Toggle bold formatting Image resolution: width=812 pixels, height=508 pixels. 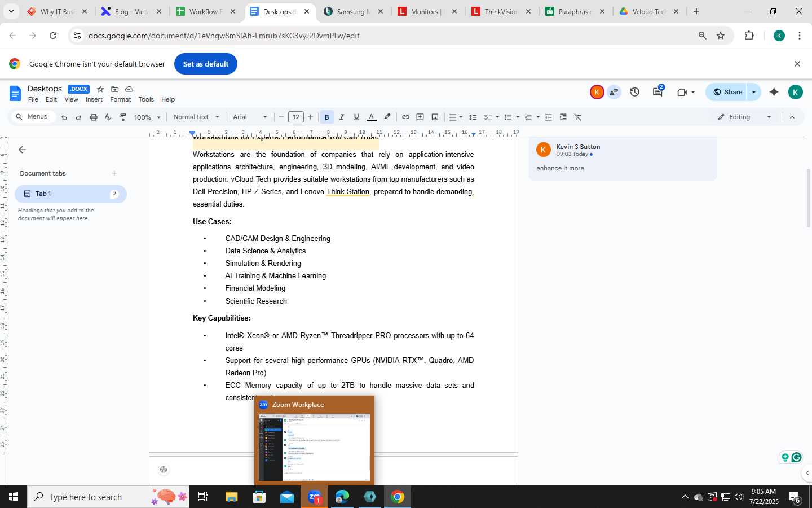click(326, 117)
